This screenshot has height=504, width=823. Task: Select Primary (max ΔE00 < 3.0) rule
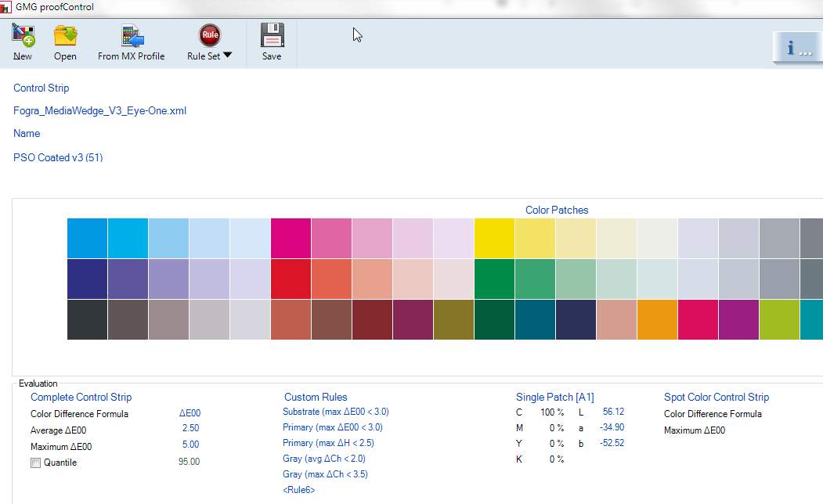pyautogui.click(x=333, y=427)
